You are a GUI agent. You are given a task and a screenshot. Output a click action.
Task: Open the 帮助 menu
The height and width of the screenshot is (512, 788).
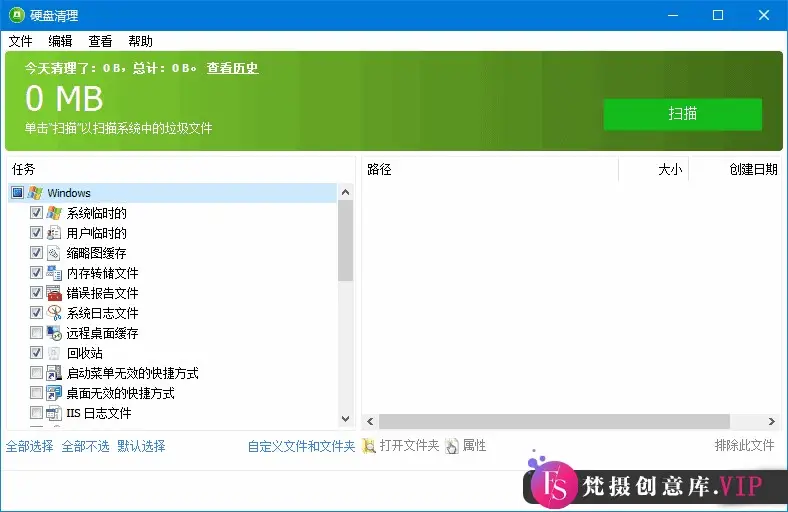click(140, 41)
